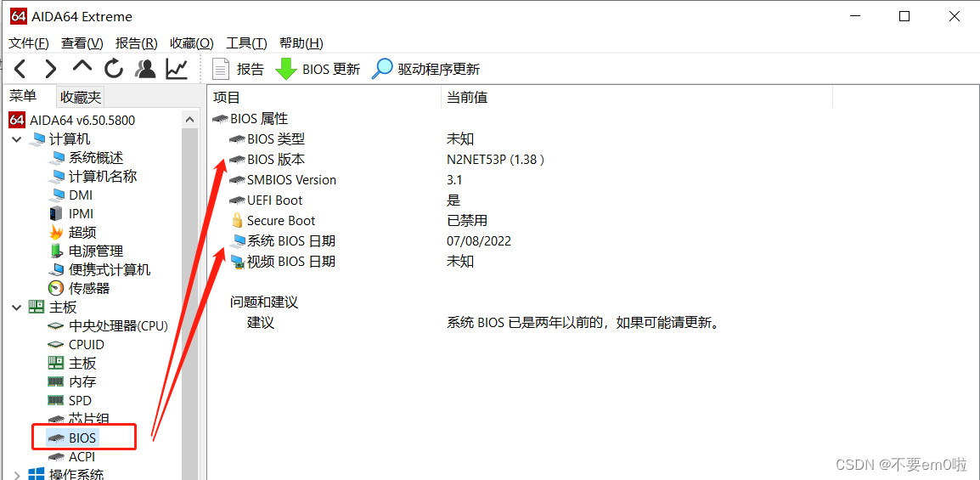980x480 pixels.
Task: Open the 查看(V) menu
Action: 82,43
